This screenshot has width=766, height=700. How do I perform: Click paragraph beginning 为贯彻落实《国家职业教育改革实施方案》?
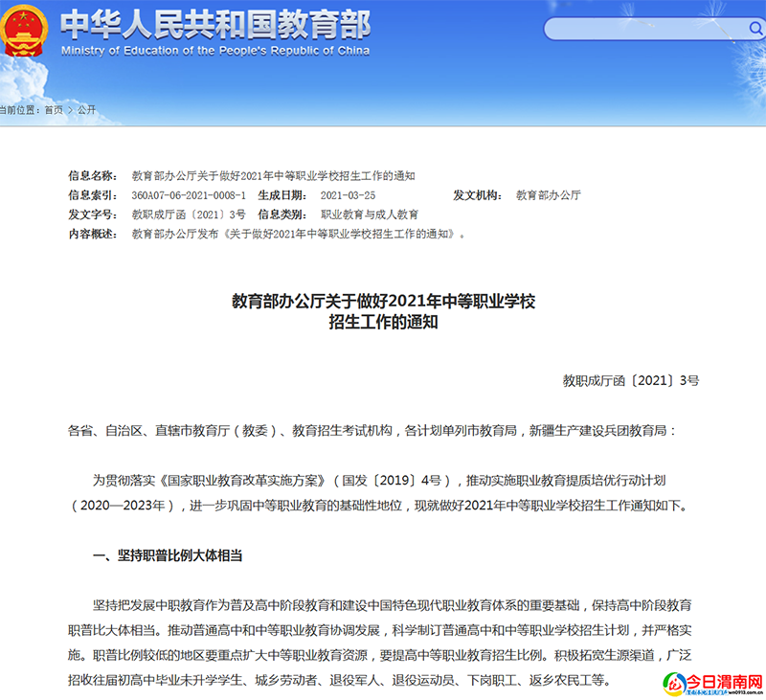pos(379,493)
